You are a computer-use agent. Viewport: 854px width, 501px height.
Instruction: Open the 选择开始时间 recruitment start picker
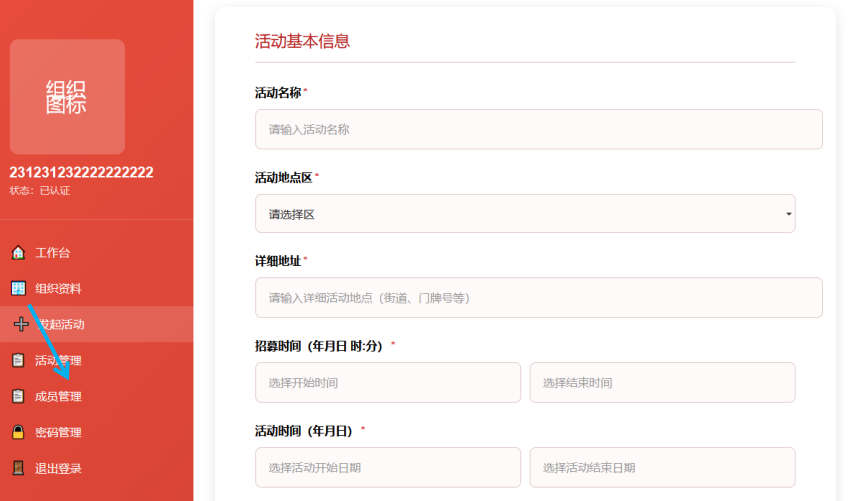387,383
